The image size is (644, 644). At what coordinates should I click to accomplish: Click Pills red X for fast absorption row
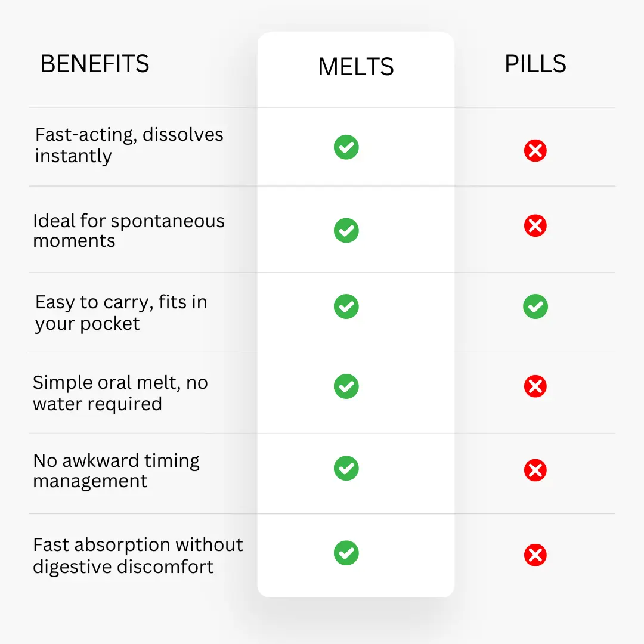535,555
